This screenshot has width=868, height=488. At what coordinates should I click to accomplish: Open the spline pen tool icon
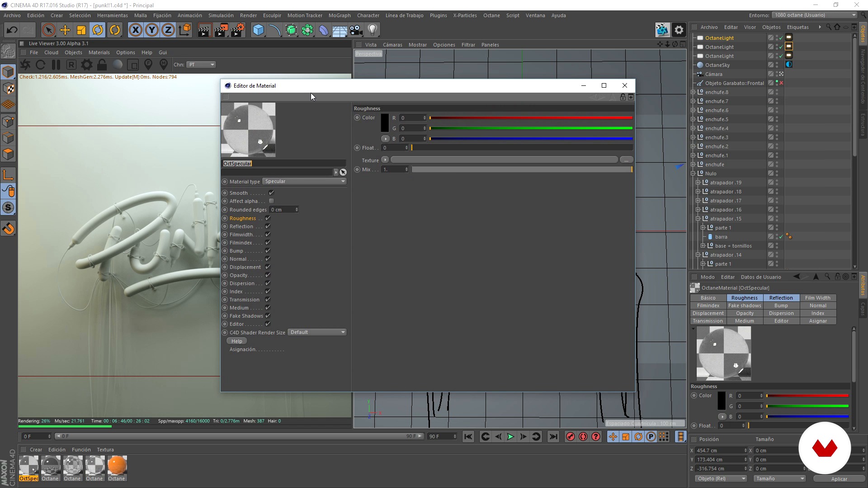point(274,30)
